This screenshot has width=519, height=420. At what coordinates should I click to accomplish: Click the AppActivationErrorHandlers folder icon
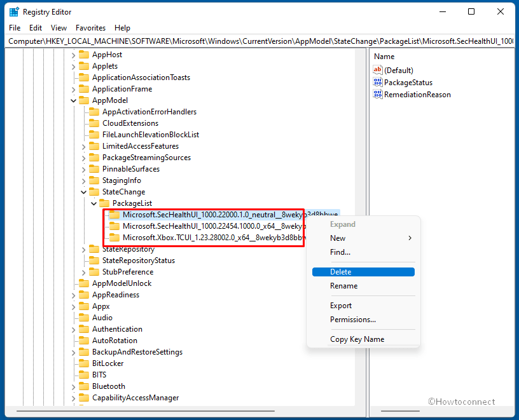tap(94, 112)
